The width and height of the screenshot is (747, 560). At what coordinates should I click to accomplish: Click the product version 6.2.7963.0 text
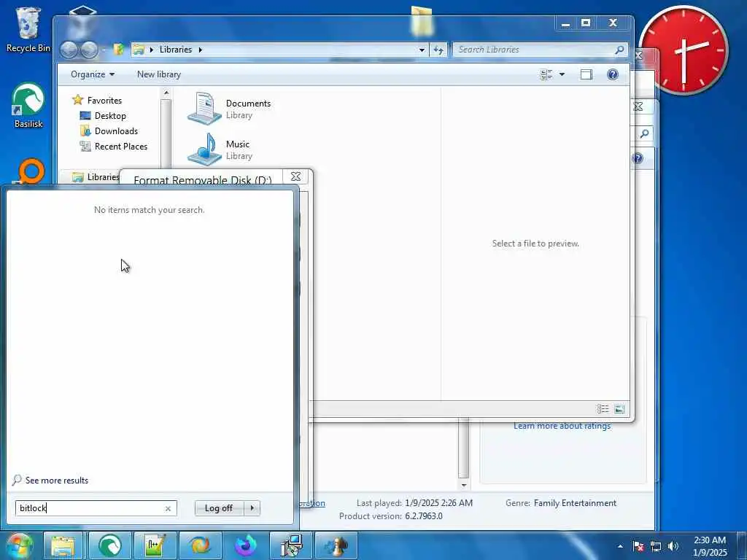coord(424,516)
